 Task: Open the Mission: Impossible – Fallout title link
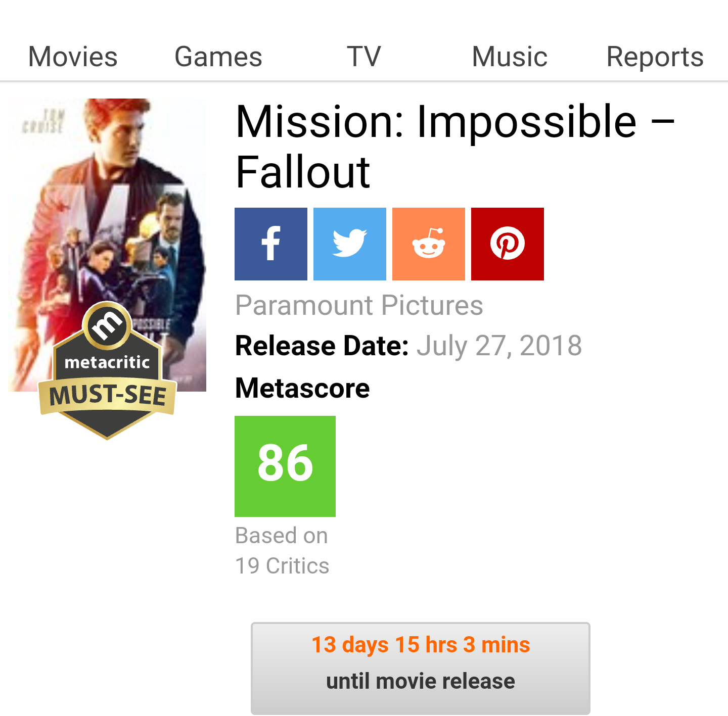pyautogui.click(x=454, y=147)
